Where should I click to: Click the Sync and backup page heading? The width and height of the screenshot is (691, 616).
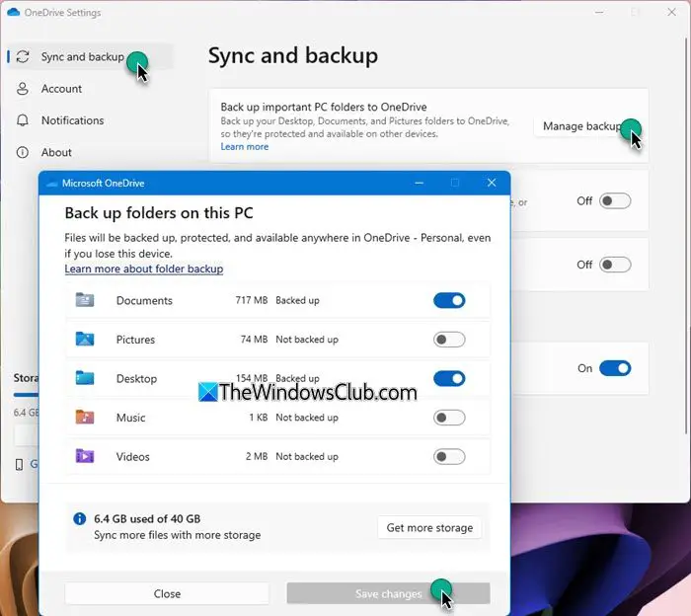(x=293, y=55)
